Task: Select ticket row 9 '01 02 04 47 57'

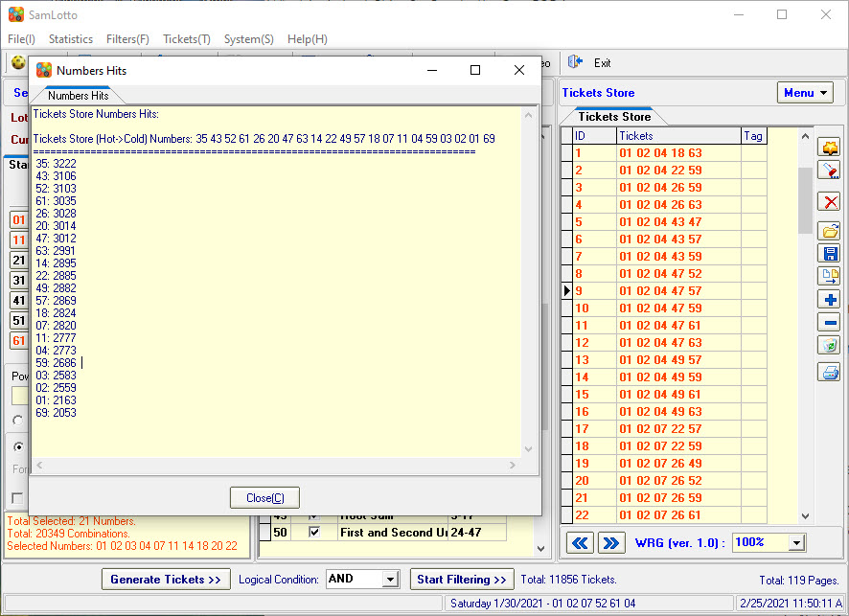Action: 664,290
